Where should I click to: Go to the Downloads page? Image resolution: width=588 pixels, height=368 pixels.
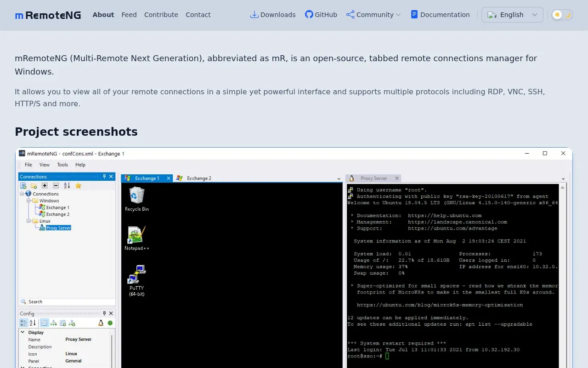point(273,15)
